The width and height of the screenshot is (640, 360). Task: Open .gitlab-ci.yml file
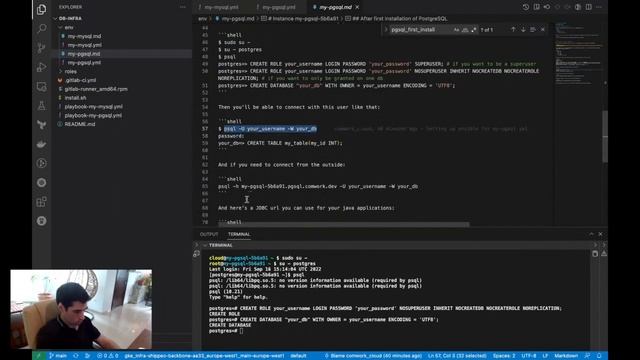click(80, 80)
